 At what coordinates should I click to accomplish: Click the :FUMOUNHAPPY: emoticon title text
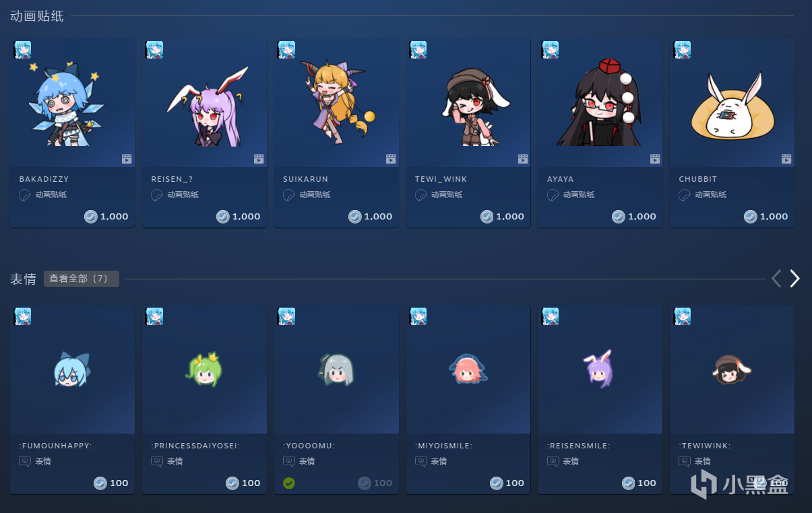point(55,446)
